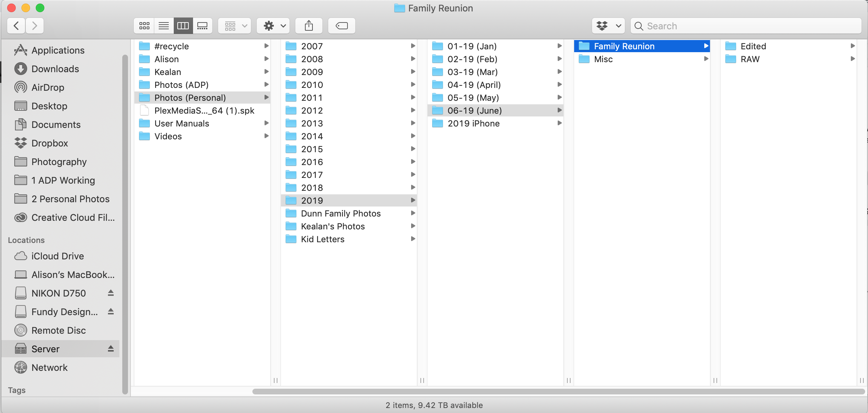Select the Dunn Family Photos folder
868x413 pixels.
349,213
